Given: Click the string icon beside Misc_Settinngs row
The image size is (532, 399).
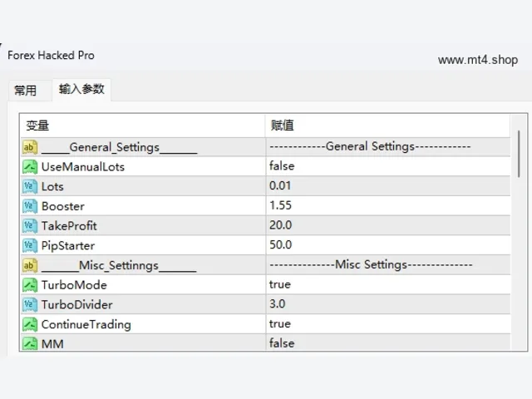Looking at the screenshot, I should [30, 265].
